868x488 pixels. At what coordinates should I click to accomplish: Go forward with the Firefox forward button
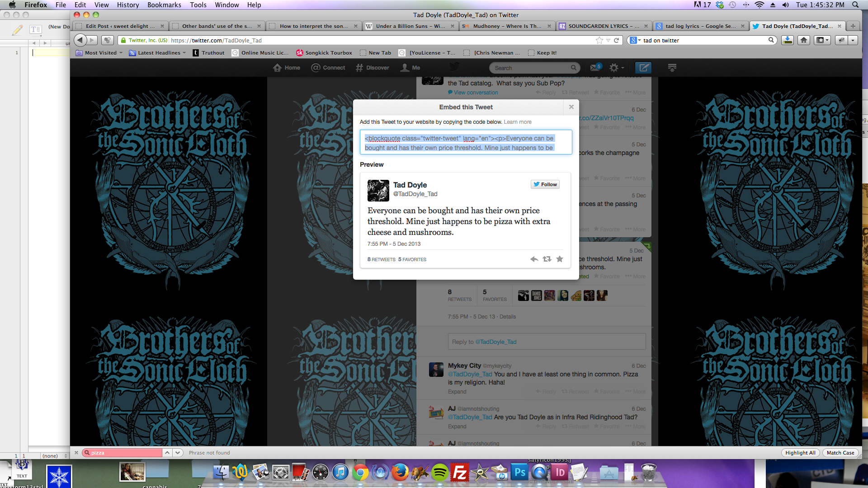[x=92, y=40]
